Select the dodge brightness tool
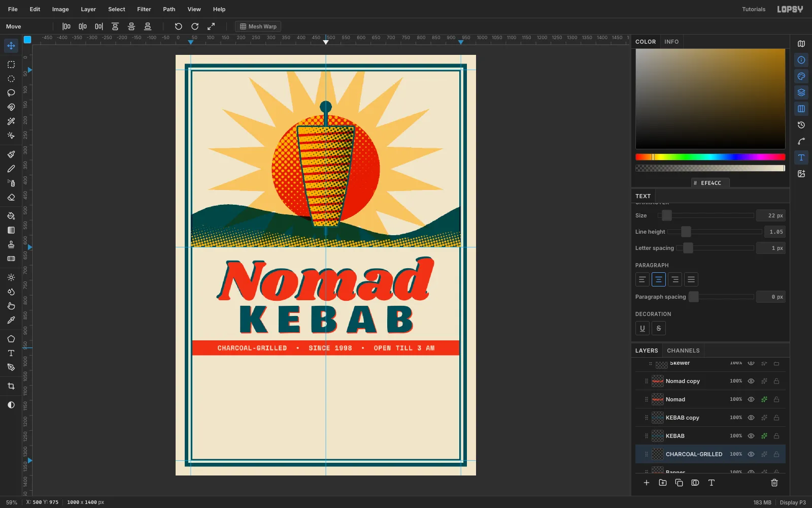Viewport: 812px width, 508px height. click(x=11, y=277)
